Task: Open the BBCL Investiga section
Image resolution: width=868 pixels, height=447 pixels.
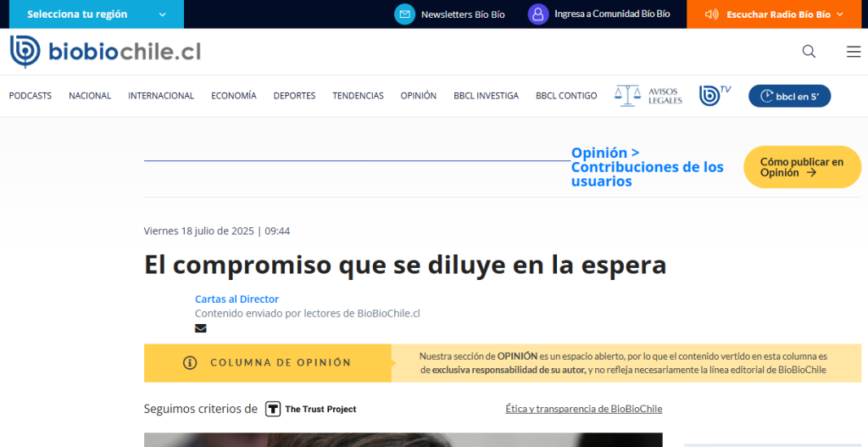Action: pyautogui.click(x=486, y=96)
